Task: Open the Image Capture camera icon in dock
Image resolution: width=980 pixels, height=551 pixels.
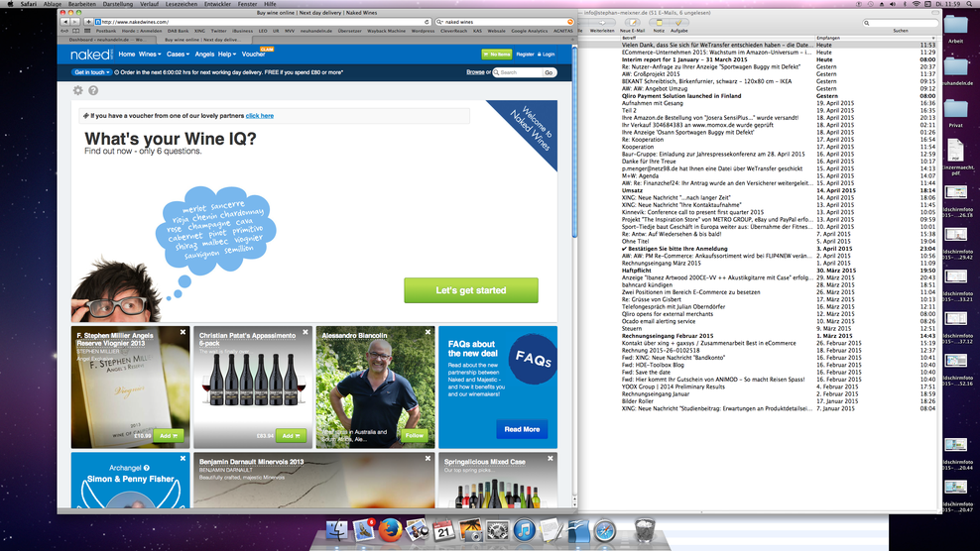Action: coord(470,530)
